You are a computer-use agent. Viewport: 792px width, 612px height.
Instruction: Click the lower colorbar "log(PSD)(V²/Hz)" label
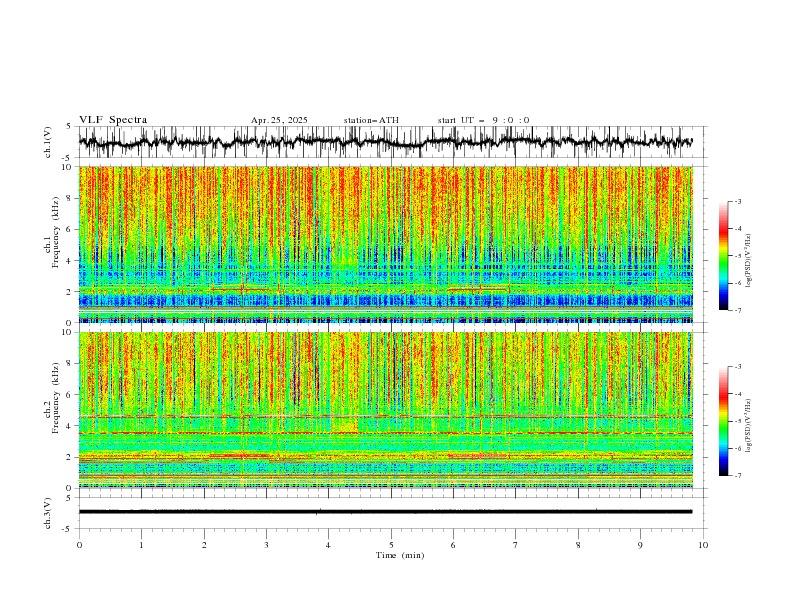pyautogui.click(x=748, y=425)
